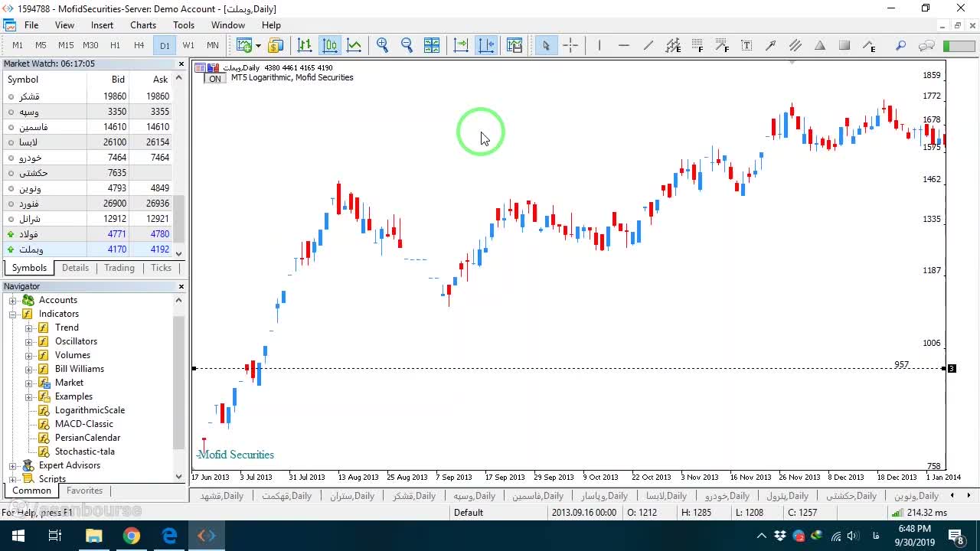Viewport: 980px width, 551px height.
Task: Select the triangle shape tool
Action: [820, 45]
